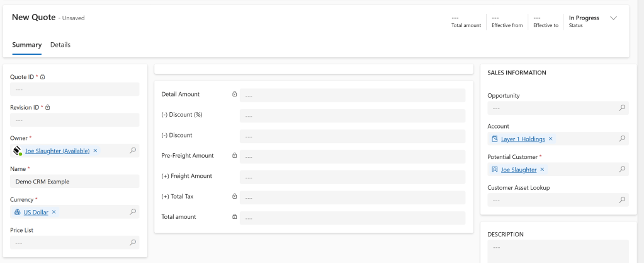The width and height of the screenshot is (644, 263).
Task: Remove Joe Slaughter from Potential Customer
Action: 542,169
